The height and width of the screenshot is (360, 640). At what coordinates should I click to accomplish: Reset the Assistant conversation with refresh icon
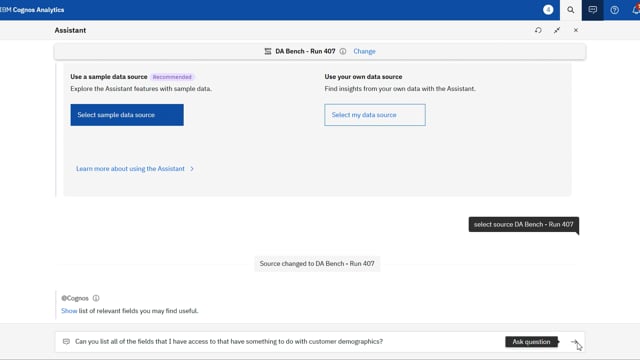click(x=538, y=30)
